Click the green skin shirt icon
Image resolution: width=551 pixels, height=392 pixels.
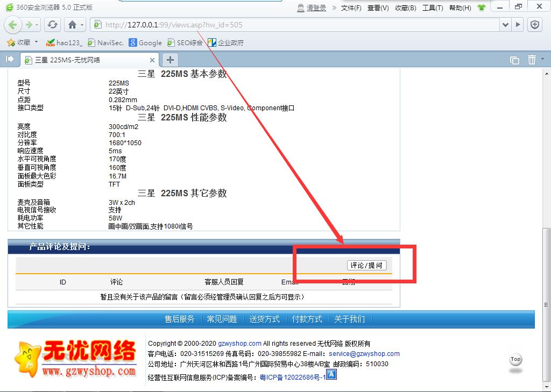coord(482,8)
